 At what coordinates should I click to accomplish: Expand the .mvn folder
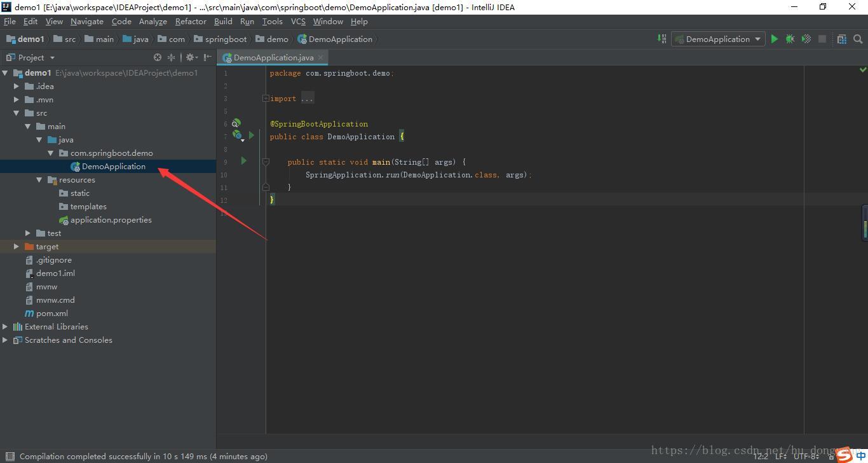tap(17, 99)
